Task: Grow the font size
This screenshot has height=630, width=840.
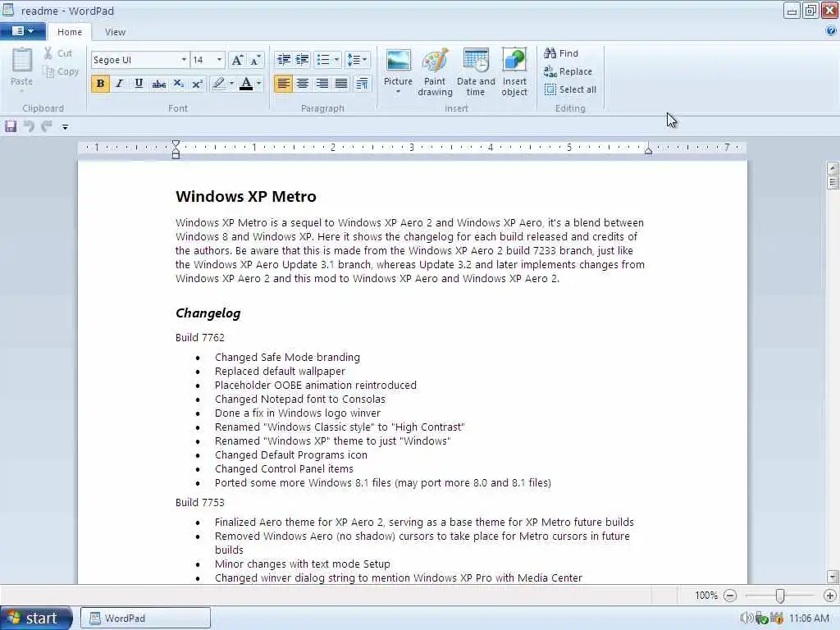Action: [x=237, y=60]
